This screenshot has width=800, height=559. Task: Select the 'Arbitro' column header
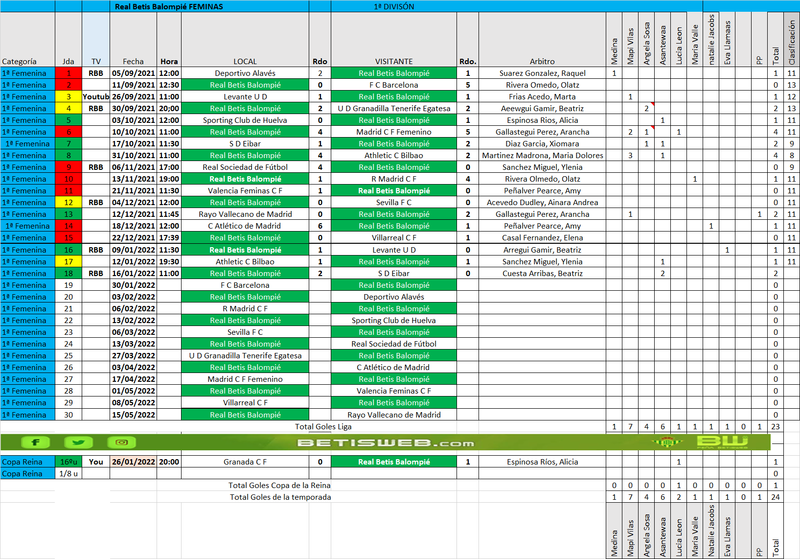coord(542,40)
